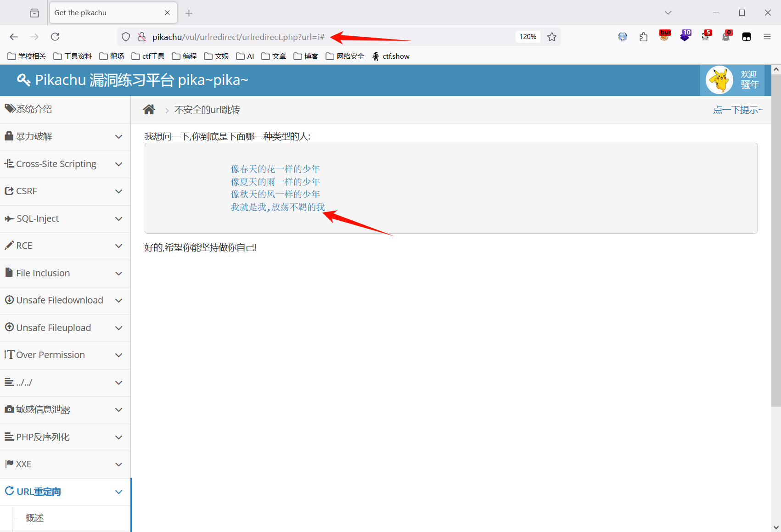Click the link 像秋天的风一样的少年
Image resolution: width=781 pixels, height=532 pixels.
coord(275,194)
